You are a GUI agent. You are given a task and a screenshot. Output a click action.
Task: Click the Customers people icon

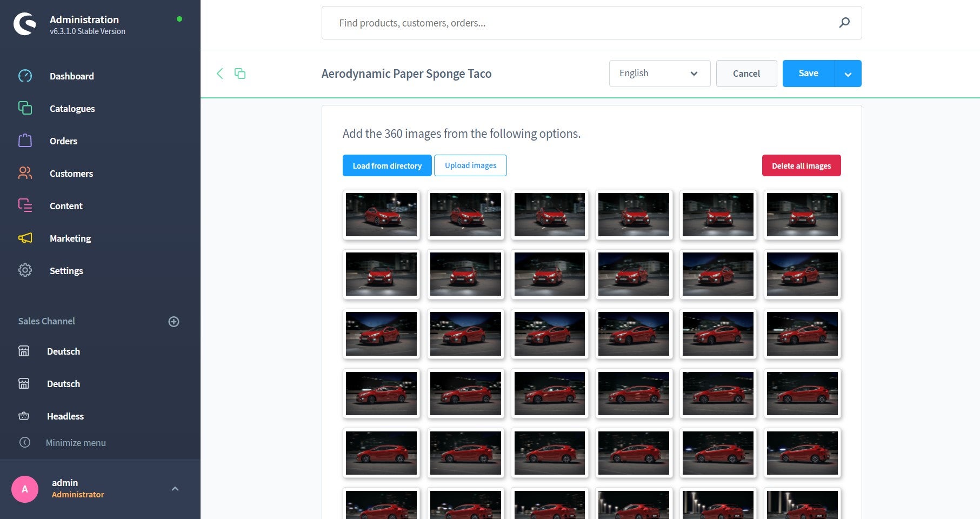click(25, 173)
